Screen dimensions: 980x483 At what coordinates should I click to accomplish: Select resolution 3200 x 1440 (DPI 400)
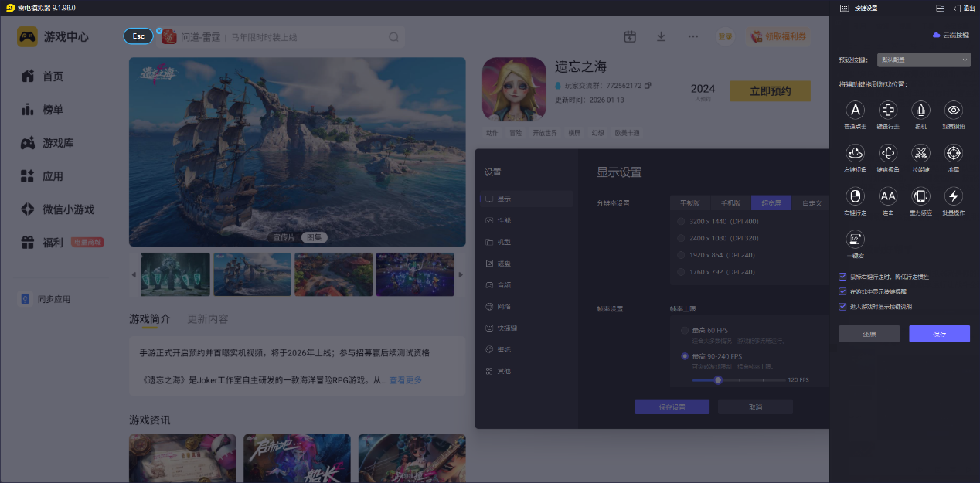click(681, 221)
